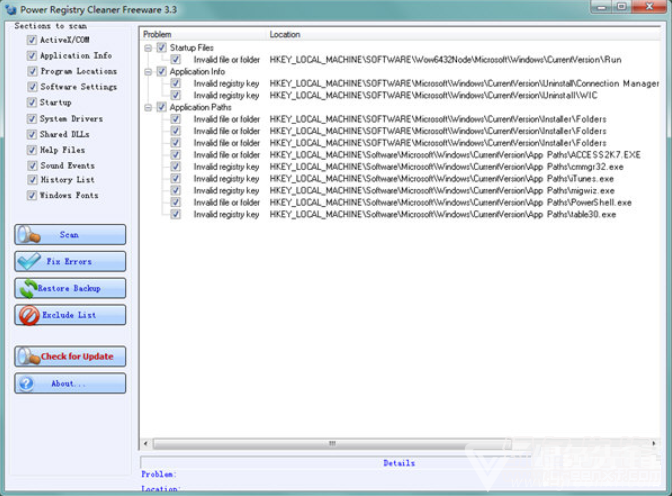Image resolution: width=672 pixels, height=496 pixels.
Task: Click the app icon in the title bar
Action: click(x=11, y=9)
